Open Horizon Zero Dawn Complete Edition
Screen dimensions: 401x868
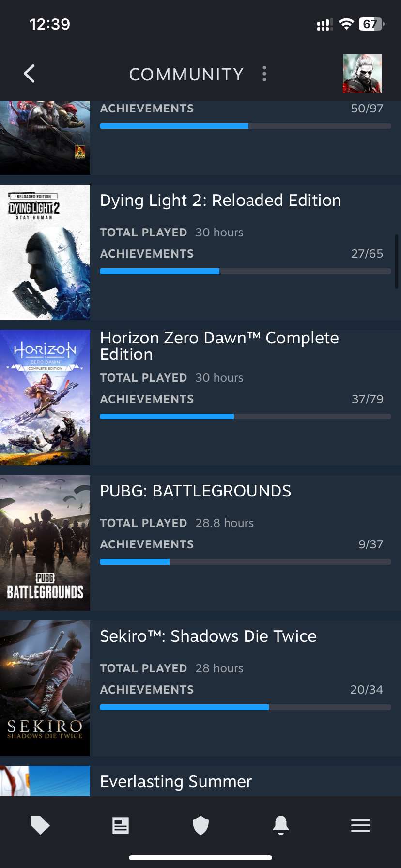(219, 346)
